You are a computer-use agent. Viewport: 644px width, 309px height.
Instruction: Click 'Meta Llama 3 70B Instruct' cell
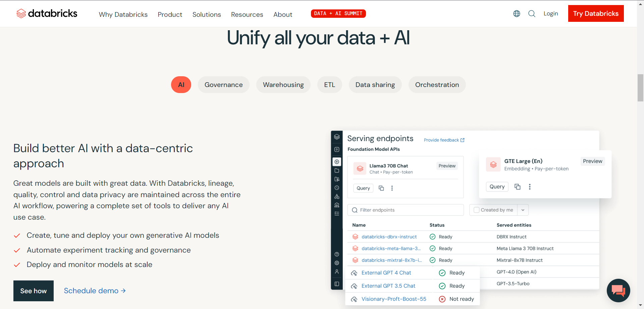(525, 249)
